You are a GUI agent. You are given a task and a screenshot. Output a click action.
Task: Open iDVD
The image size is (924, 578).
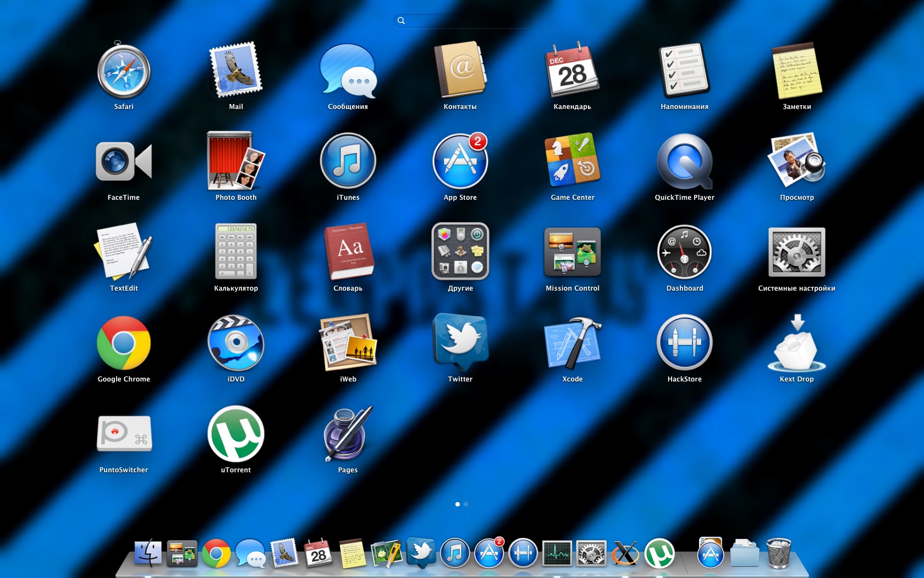(236, 342)
